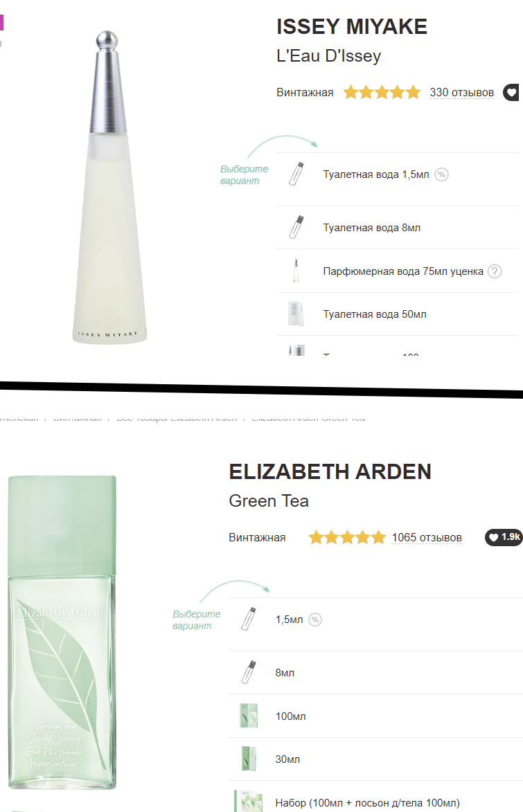Image resolution: width=523 pixels, height=812 pixels.
Task: Select the Туалетная вода 50мл variant
Action: (x=398, y=314)
